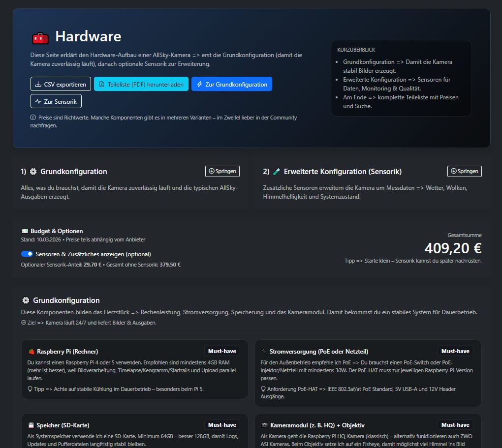Click the banknote icon beside Budget & Optionen
This screenshot has height=448, width=502.
tap(26, 230)
